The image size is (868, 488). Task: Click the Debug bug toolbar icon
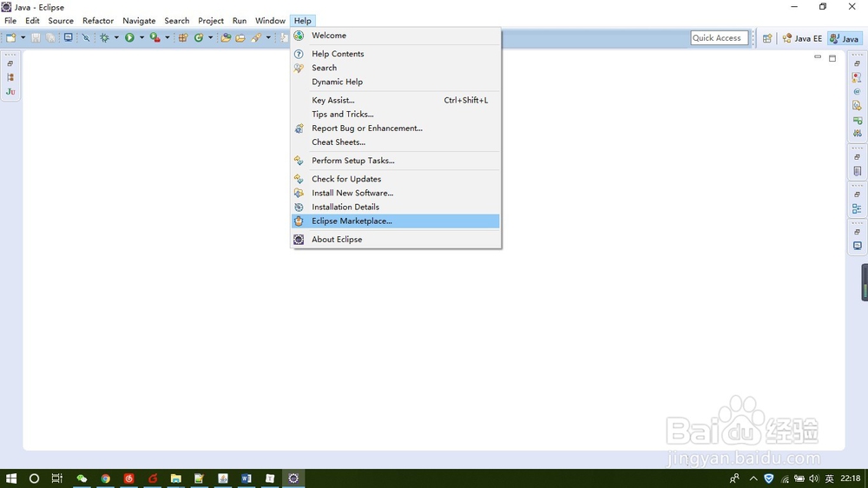coord(104,37)
